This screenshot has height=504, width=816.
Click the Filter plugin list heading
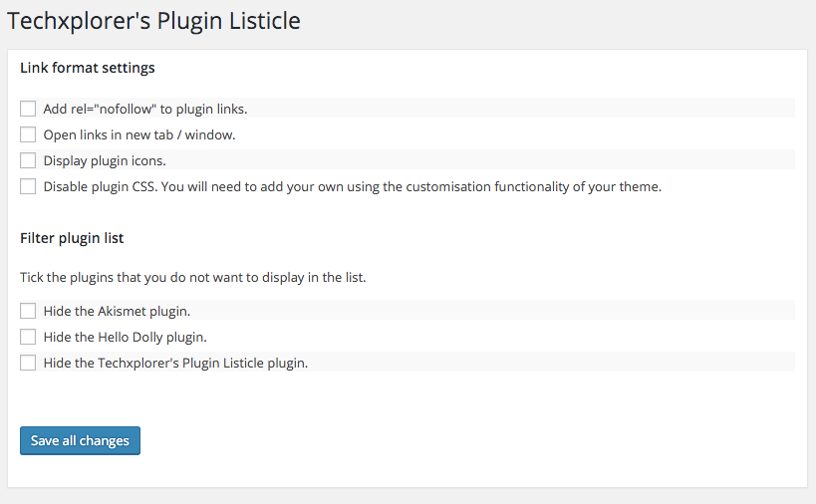click(72, 238)
